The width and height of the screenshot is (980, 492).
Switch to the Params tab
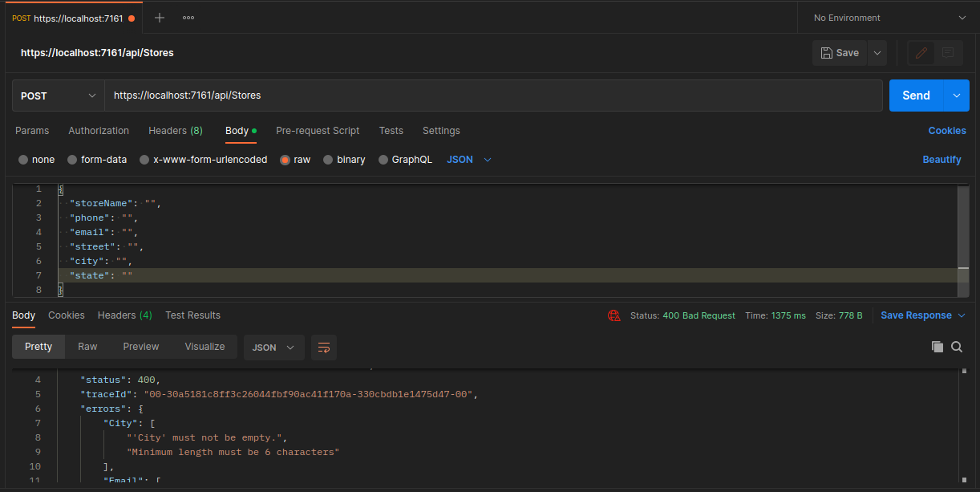32,131
